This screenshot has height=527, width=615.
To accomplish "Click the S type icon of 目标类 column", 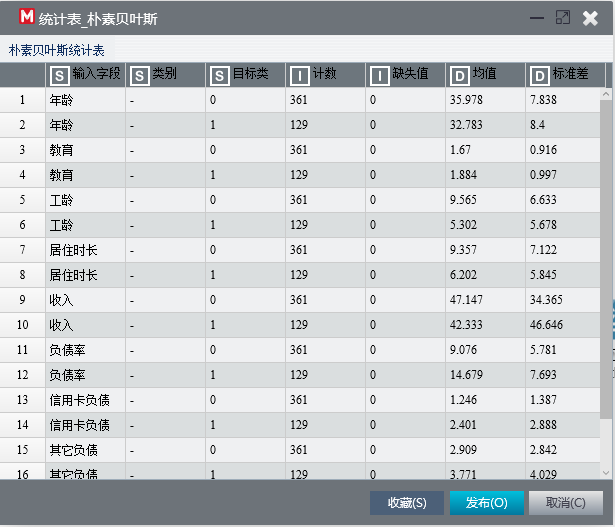I will click(x=219, y=76).
